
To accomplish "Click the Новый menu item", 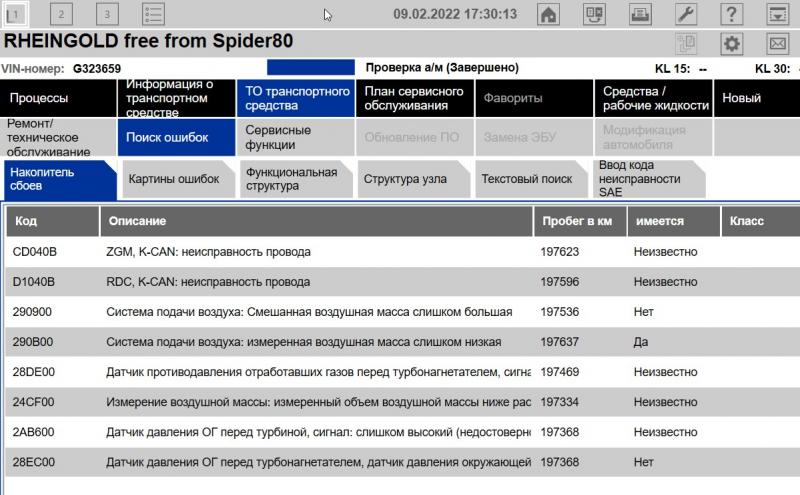I will (757, 98).
